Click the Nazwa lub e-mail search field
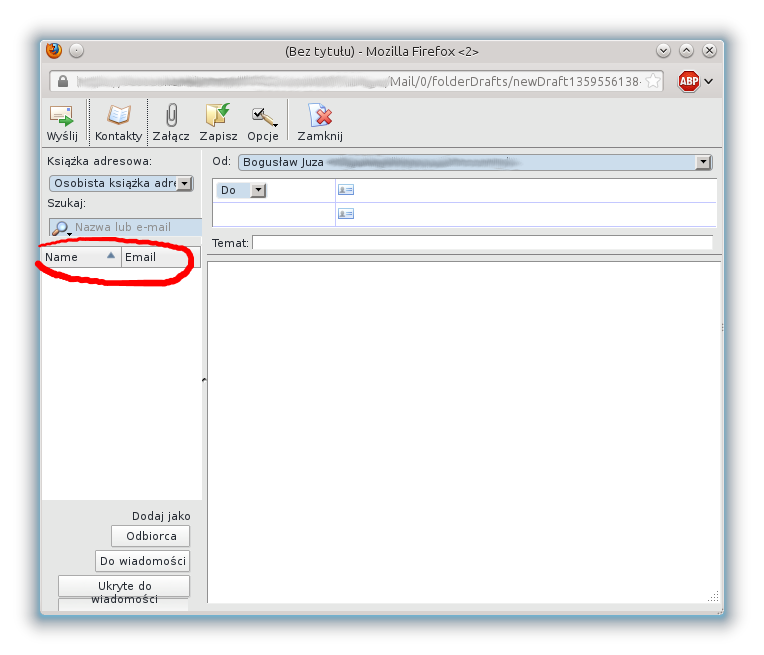764x655 pixels. click(136, 228)
